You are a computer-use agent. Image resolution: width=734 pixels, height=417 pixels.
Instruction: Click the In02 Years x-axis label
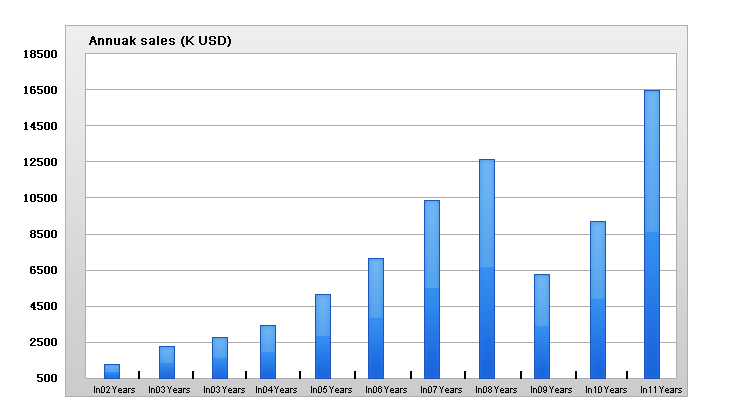(114, 388)
